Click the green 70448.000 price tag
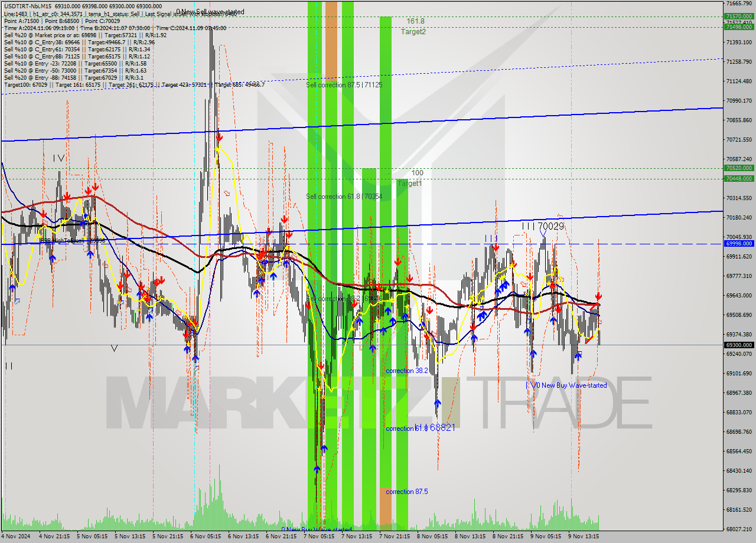This screenshot has width=756, height=543. point(739,178)
